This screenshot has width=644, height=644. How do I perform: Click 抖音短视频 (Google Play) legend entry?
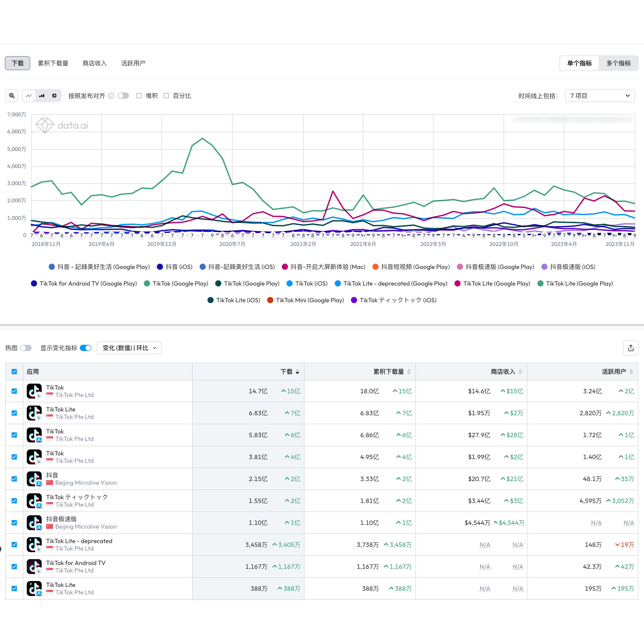(x=411, y=267)
